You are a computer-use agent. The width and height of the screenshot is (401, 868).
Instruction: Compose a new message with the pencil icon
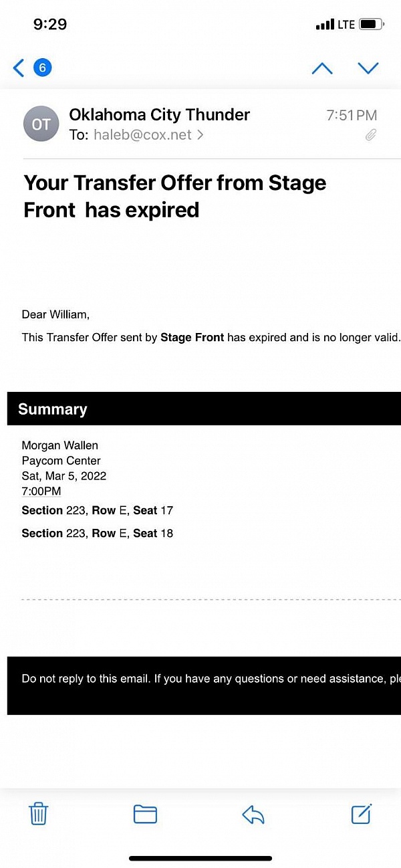(x=361, y=814)
